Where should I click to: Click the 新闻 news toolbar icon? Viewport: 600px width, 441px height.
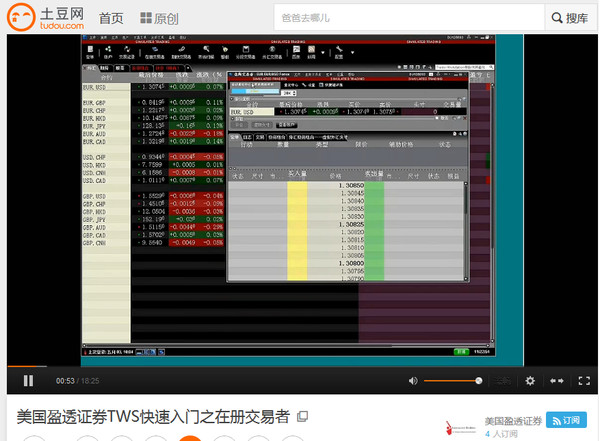pyautogui.click(x=311, y=52)
